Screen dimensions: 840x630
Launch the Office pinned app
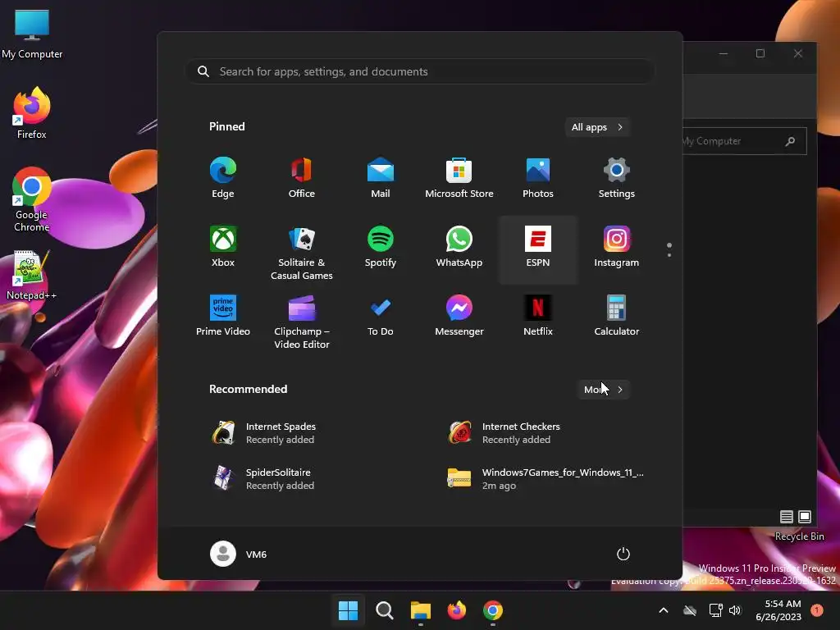tap(302, 178)
